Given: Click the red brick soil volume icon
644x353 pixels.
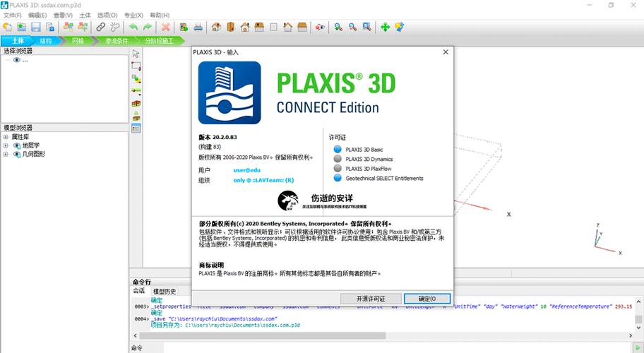Looking at the screenshot, I should click(136, 104).
